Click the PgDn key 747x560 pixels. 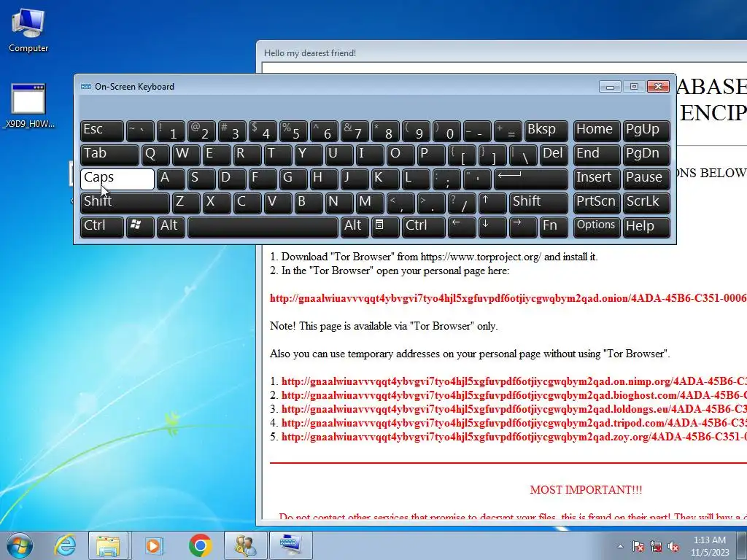[646, 155]
